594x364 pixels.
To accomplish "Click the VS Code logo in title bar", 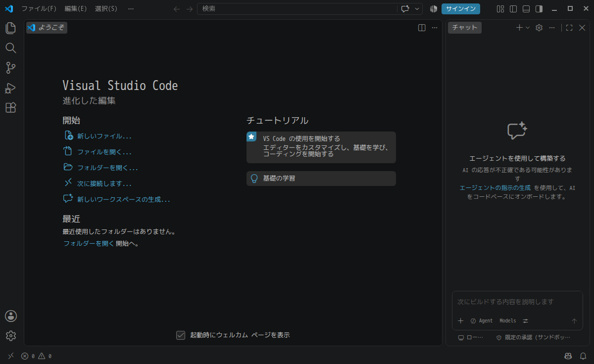I will pyautogui.click(x=9, y=9).
